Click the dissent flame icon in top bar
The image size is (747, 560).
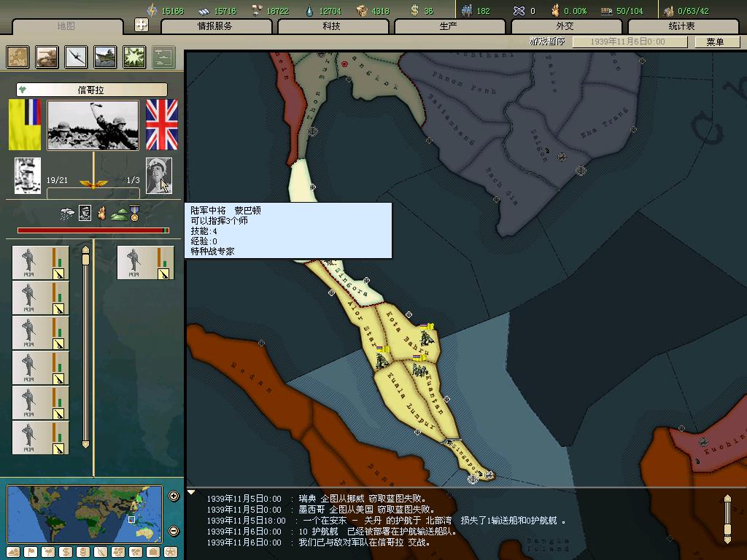[x=555, y=10]
